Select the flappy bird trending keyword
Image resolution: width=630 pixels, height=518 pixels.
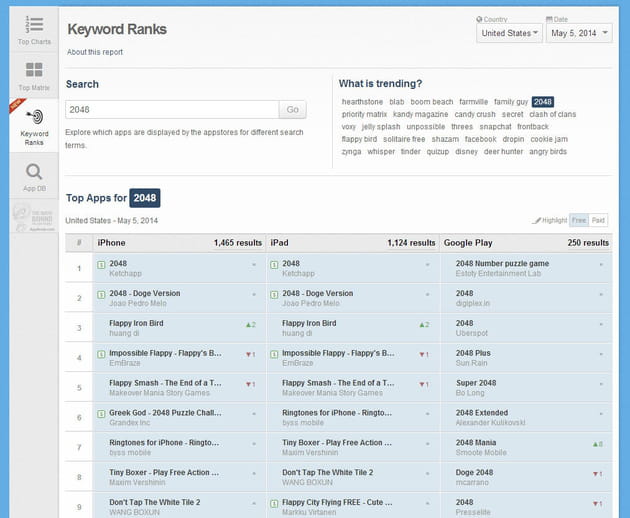point(359,139)
